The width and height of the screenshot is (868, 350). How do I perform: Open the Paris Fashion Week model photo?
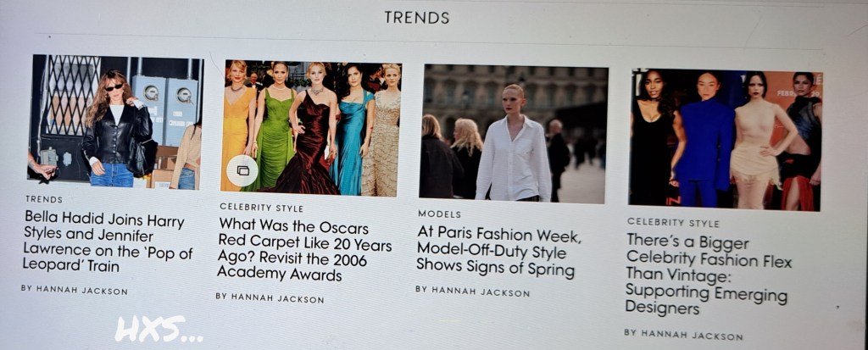(x=513, y=133)
